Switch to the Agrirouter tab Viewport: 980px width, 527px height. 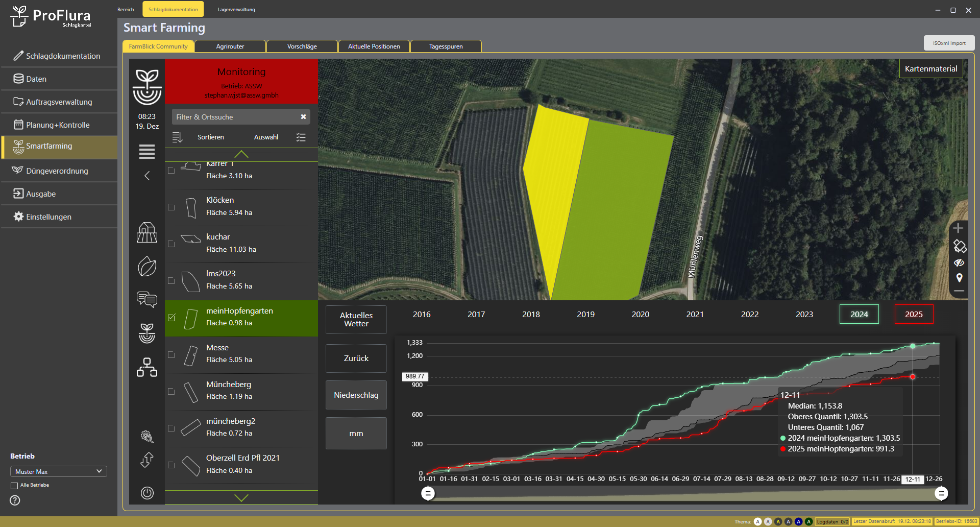coord(230,46)
